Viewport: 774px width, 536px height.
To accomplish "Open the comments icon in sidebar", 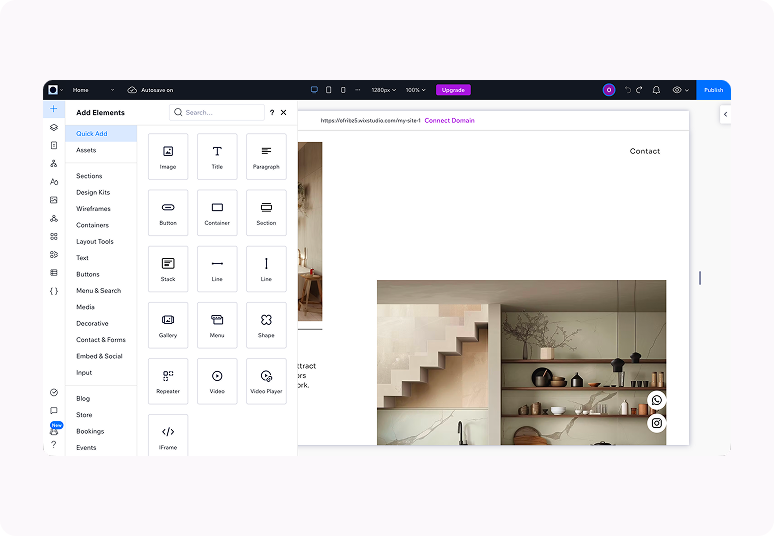I will pyautogui.click(x=54, y=411).
